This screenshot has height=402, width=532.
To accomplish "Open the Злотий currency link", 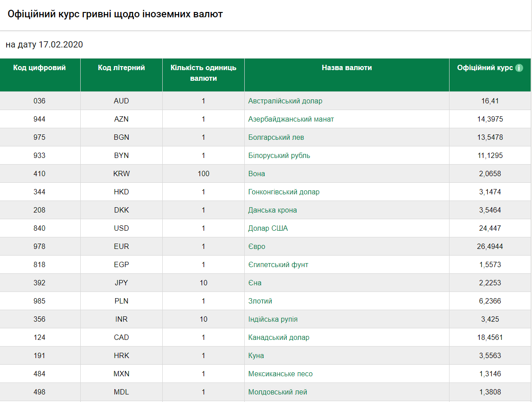I will click(x=260, y=301).
